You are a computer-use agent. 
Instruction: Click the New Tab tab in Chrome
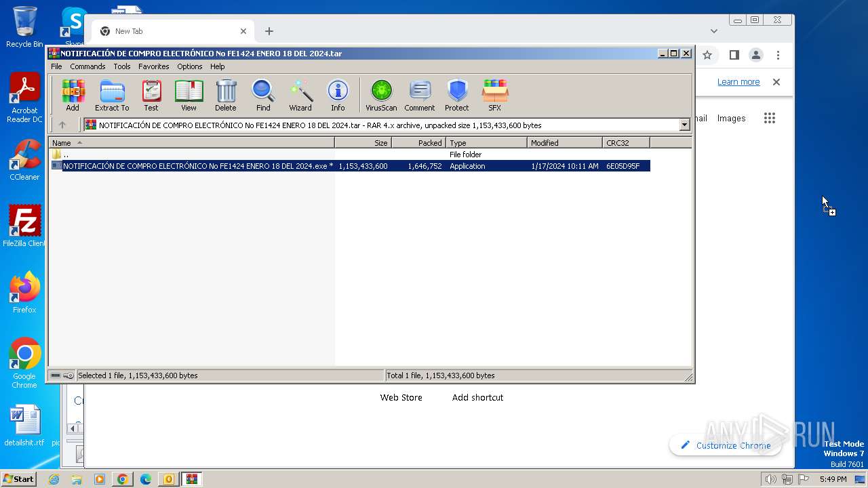tap(173, 31)
